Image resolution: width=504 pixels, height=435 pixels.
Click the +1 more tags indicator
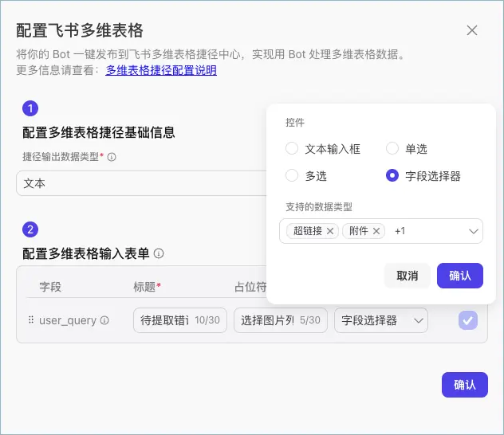coord(400,231)
